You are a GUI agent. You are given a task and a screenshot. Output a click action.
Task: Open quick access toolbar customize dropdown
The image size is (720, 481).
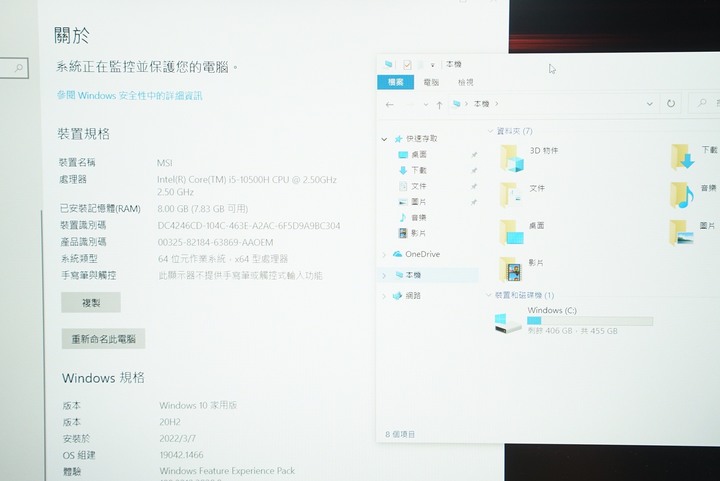tap(433, 65)
